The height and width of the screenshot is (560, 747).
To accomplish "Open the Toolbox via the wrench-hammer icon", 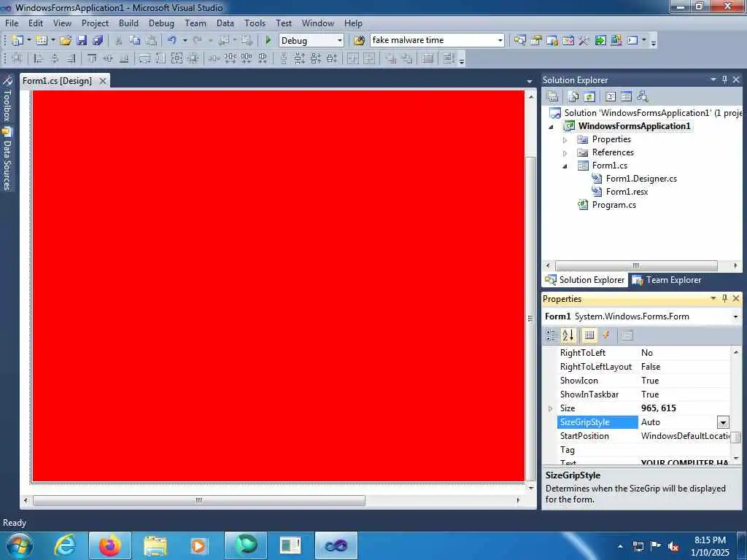I will (584, 41).
